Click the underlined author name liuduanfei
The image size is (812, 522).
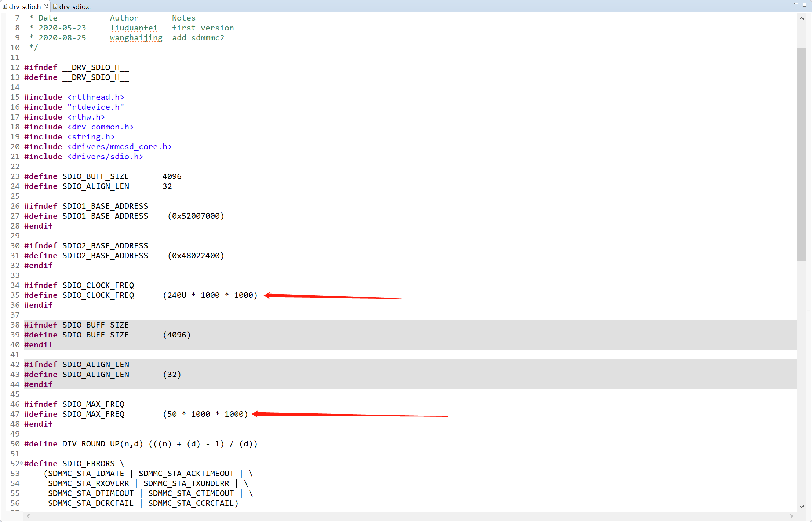134,28
